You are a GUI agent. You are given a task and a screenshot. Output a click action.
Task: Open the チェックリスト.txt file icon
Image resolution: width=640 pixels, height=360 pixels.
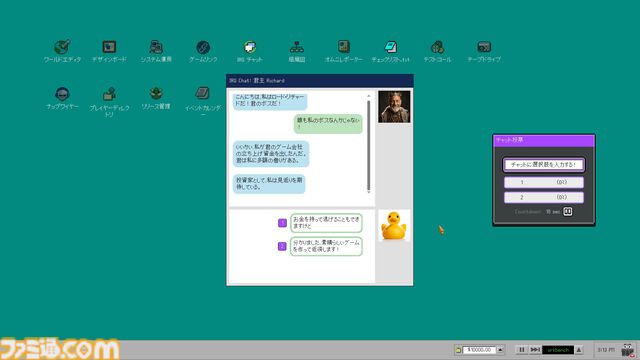point(391,51)
